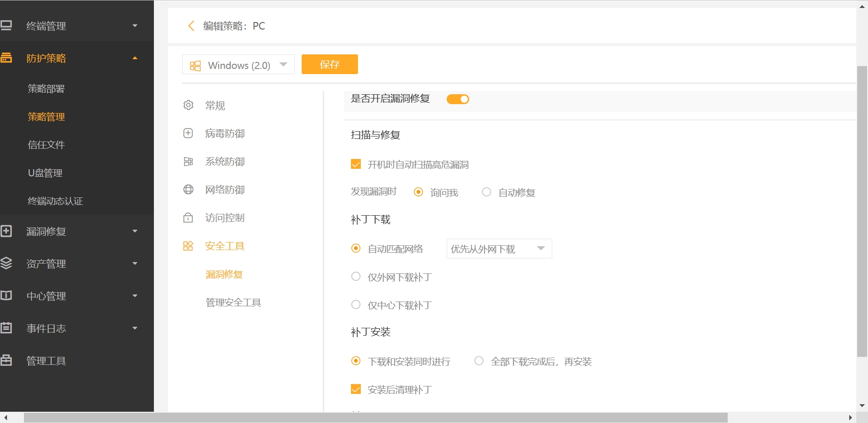Click the plus icon beside 病毒防御
868x423 pixels.
tap(188, 133)
